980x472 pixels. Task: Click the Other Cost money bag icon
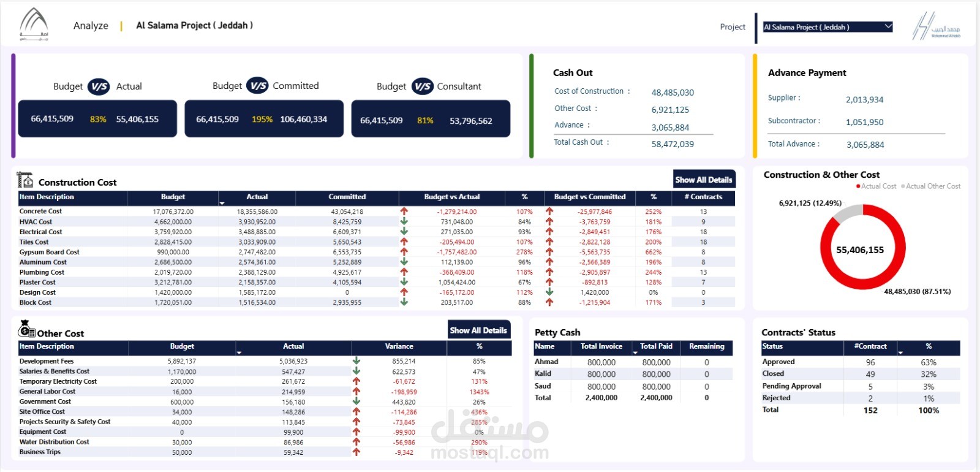[26, 329]
